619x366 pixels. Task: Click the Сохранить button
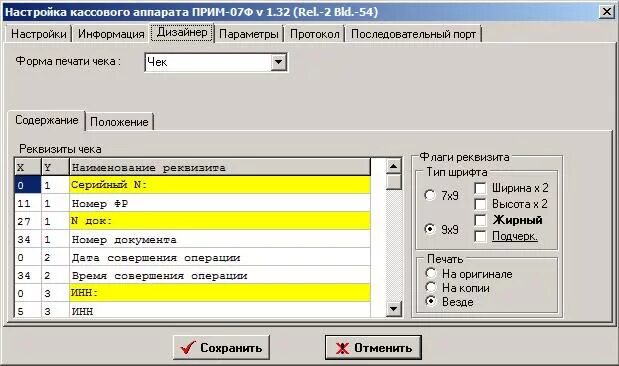point(221,347)
